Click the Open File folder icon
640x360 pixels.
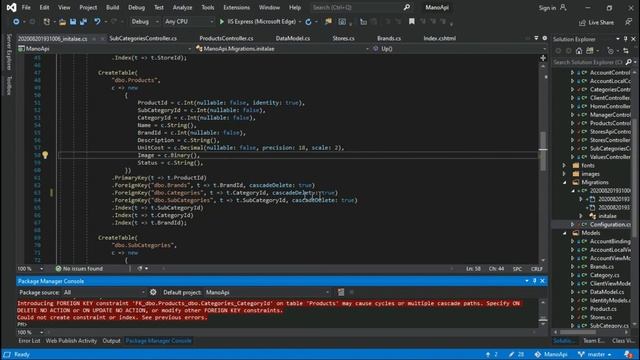pyautogui.click(x=62, y=22)
